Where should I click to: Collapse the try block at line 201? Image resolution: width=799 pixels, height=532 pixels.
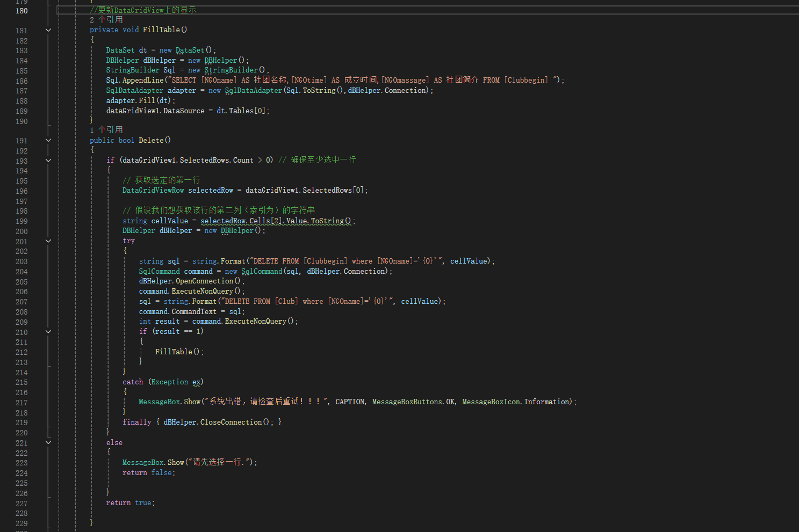tap(48, 241)
